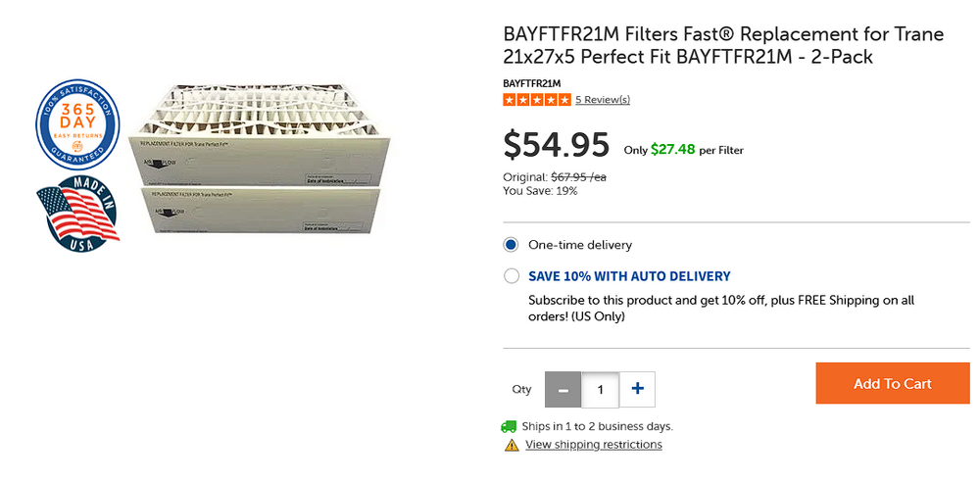Image resolution: width=980 pixels, height=481 pixels.
Task: Click the $54.95 price text
Action: pos(556,144)
